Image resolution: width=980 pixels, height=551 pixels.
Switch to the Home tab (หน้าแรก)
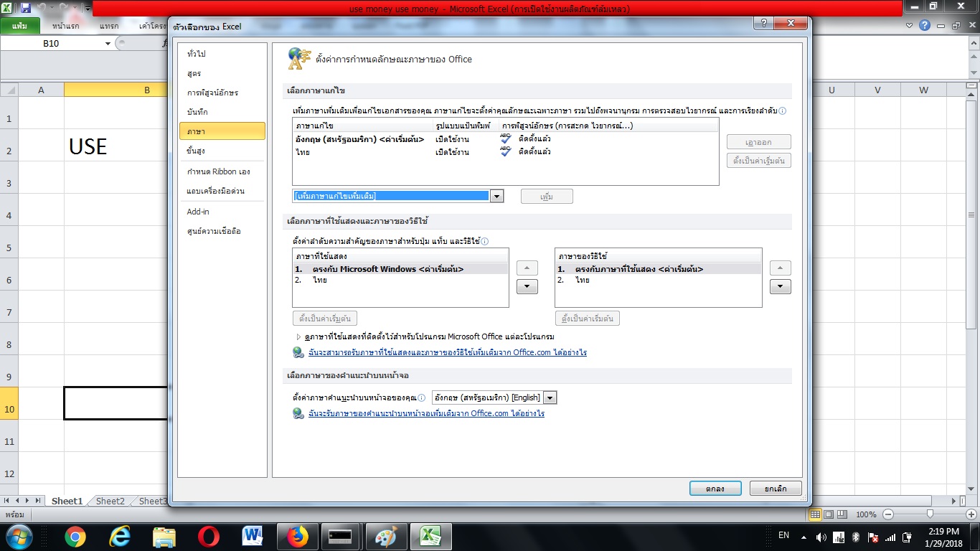tap(66, 26)
